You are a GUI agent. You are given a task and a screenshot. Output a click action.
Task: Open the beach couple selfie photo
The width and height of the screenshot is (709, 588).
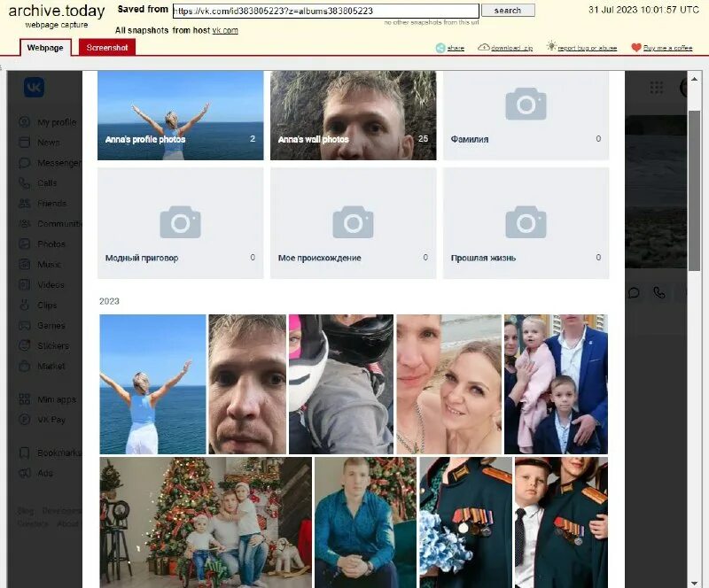[449, 384]
